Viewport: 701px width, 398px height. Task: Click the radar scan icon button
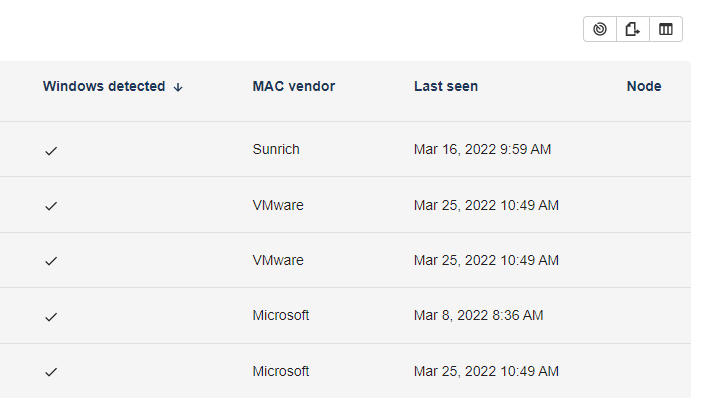[x=600, y=29]
